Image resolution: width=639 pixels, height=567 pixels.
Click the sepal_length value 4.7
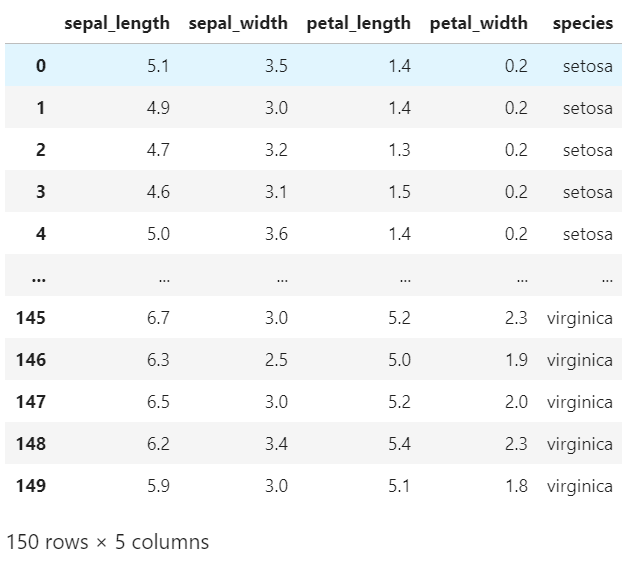(159, 150)
